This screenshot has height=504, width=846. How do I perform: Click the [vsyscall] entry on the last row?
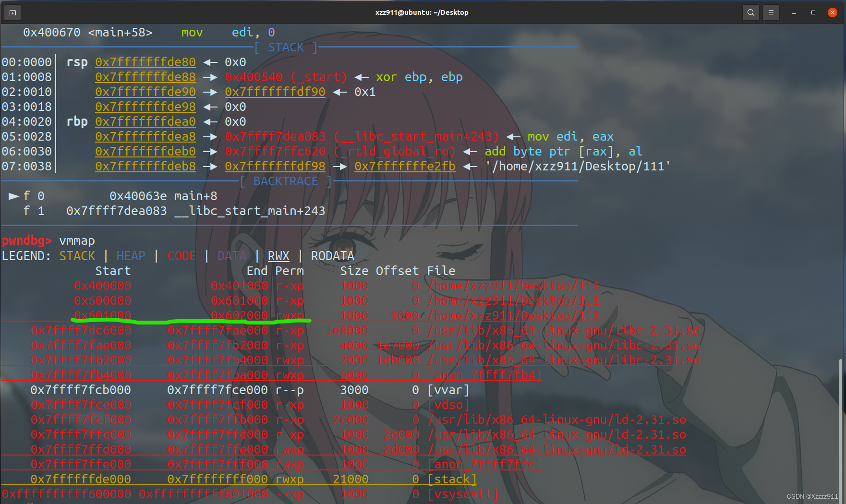coord(462,494)
